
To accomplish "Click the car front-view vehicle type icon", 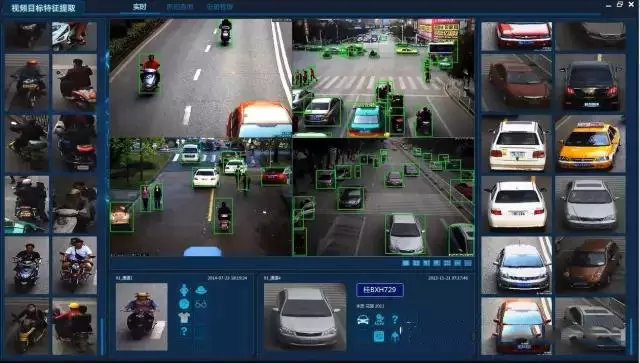I will click(363, 320).
